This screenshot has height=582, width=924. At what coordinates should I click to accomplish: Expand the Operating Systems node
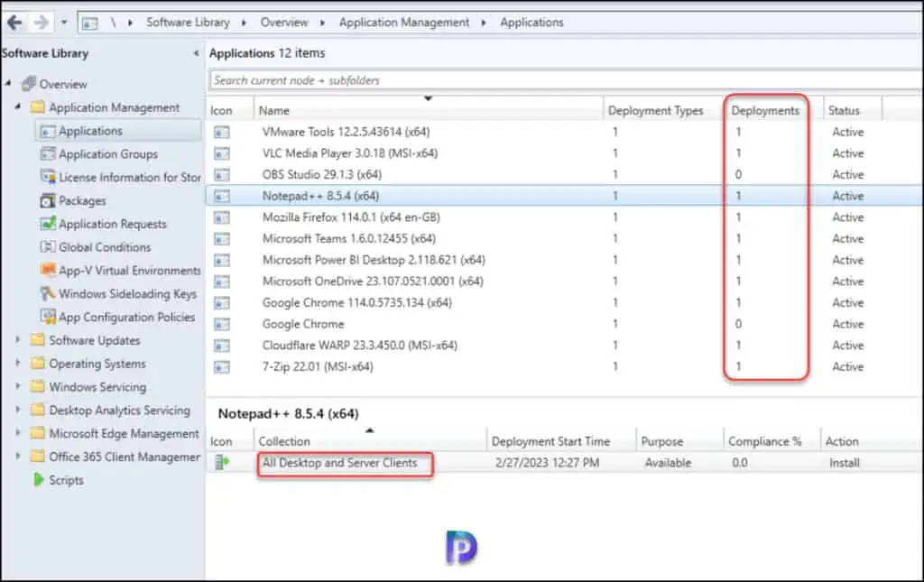coord(18,363)
